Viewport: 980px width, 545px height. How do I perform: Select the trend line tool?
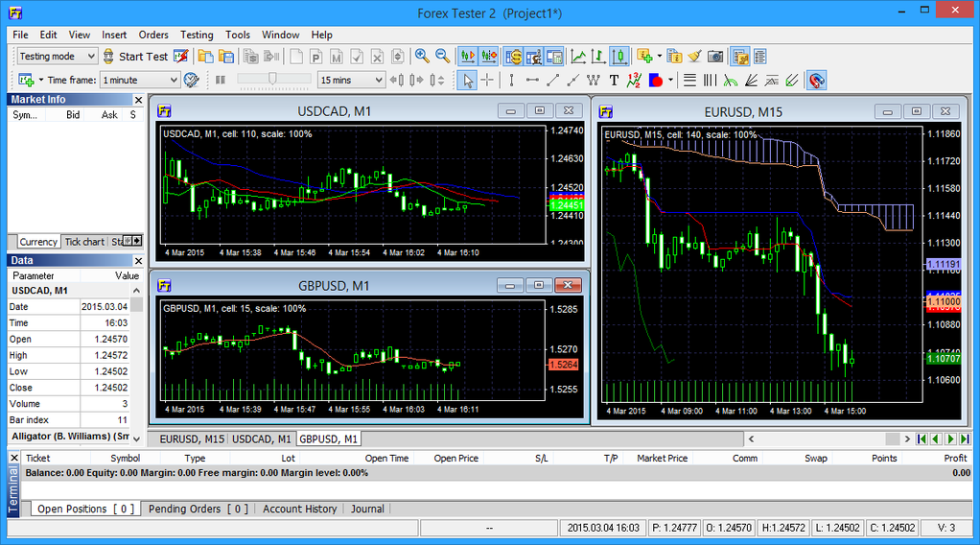click(552, 80)
